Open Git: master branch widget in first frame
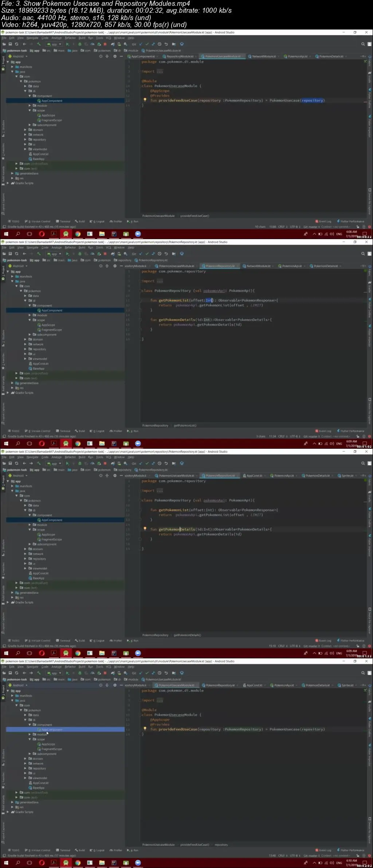The image size is (373, 868). [311, 227]
